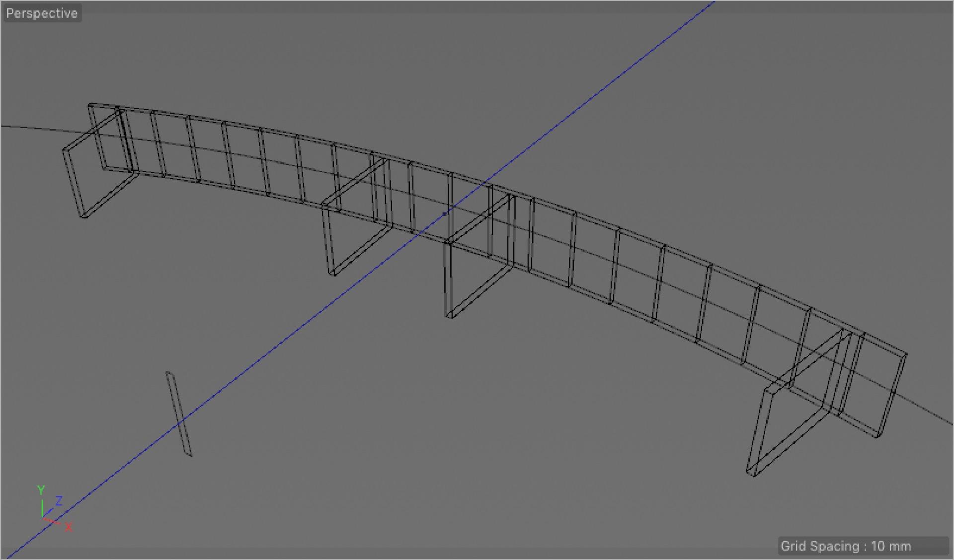Click the axis gizmo origin corner
The height and width of the screenshot is (560, 954).
[43, 517]
